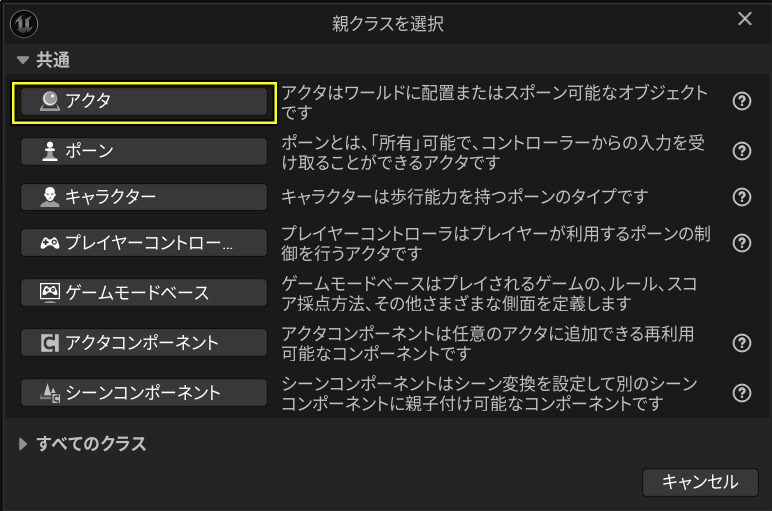Click the Unreal Engine logo icon
The image size is (772, 511).
click(x=24, y=23)
